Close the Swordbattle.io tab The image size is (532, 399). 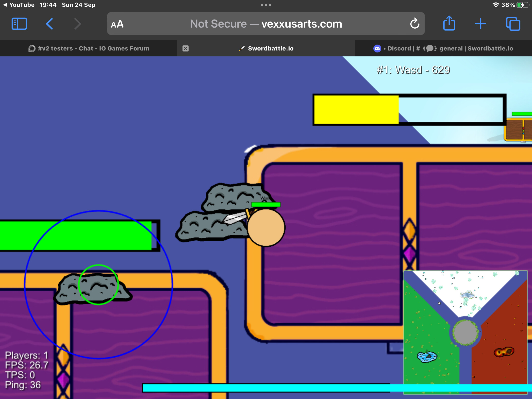pyautogui.click(x=185, y=49)
